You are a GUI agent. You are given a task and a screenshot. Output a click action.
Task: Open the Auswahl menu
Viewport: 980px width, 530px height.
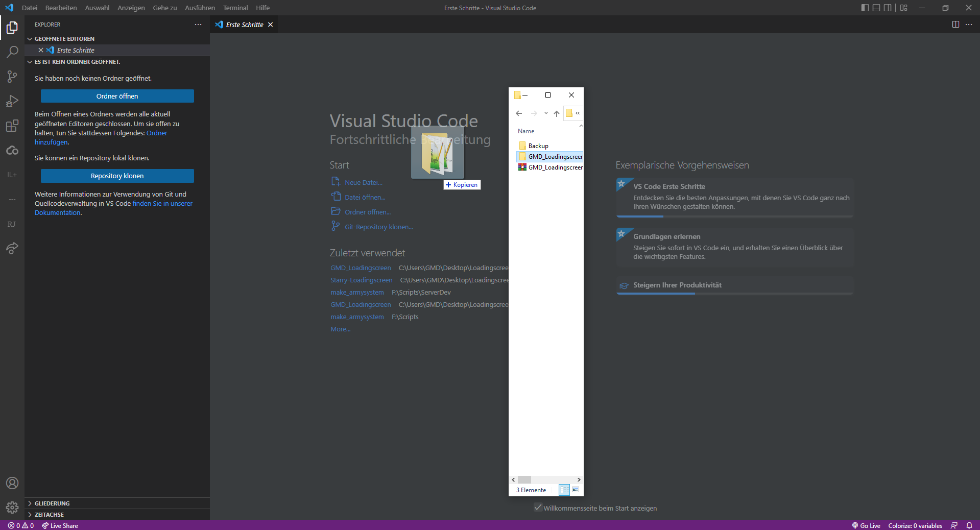coord(97,8)
